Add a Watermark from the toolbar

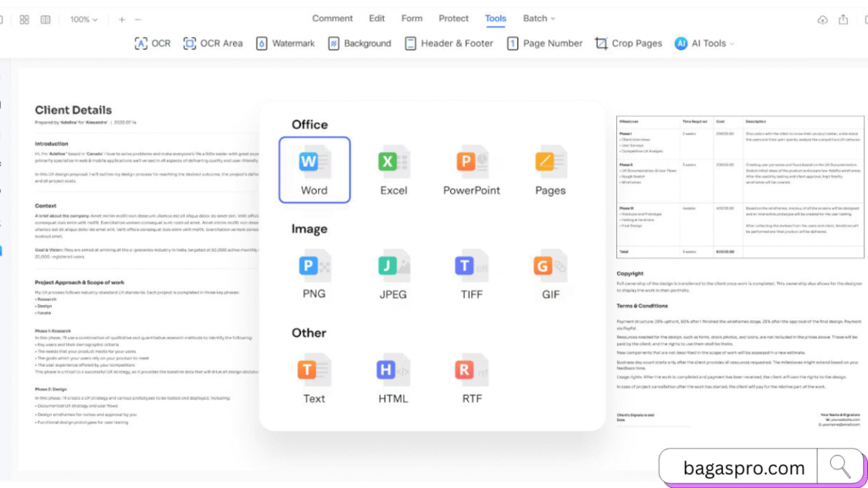point(285,43)
